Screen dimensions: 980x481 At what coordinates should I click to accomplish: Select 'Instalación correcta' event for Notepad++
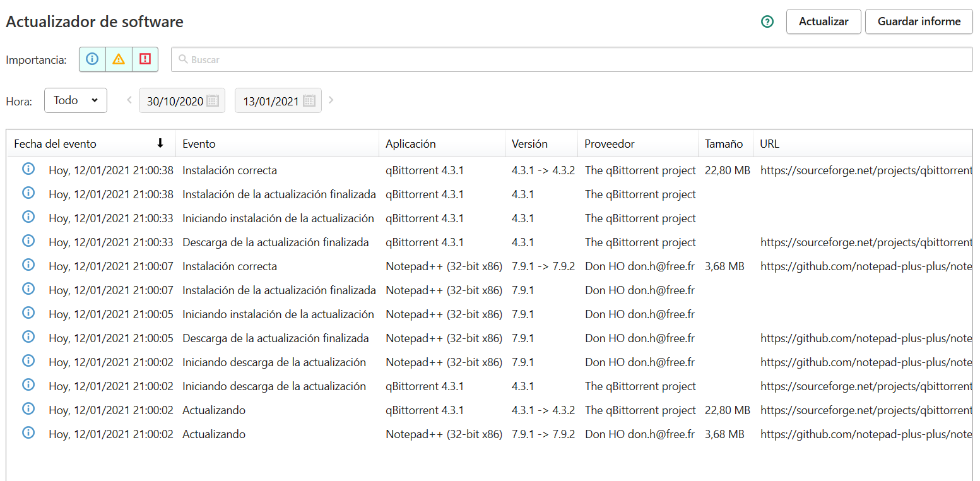click(x=230, y=266)
